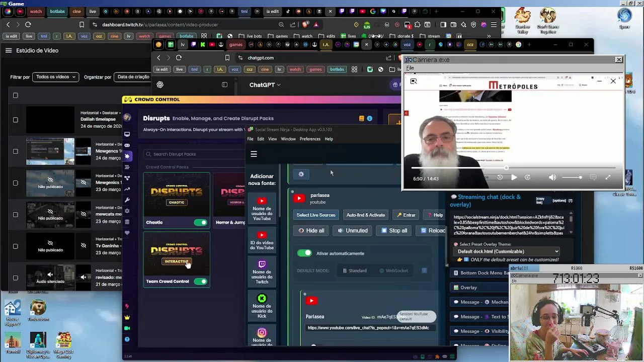Add source by YouTube username

(x=262, y=209)
